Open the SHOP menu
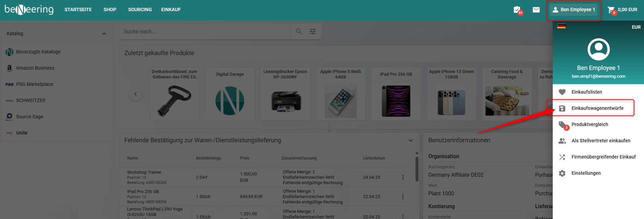 click(110, 9)
